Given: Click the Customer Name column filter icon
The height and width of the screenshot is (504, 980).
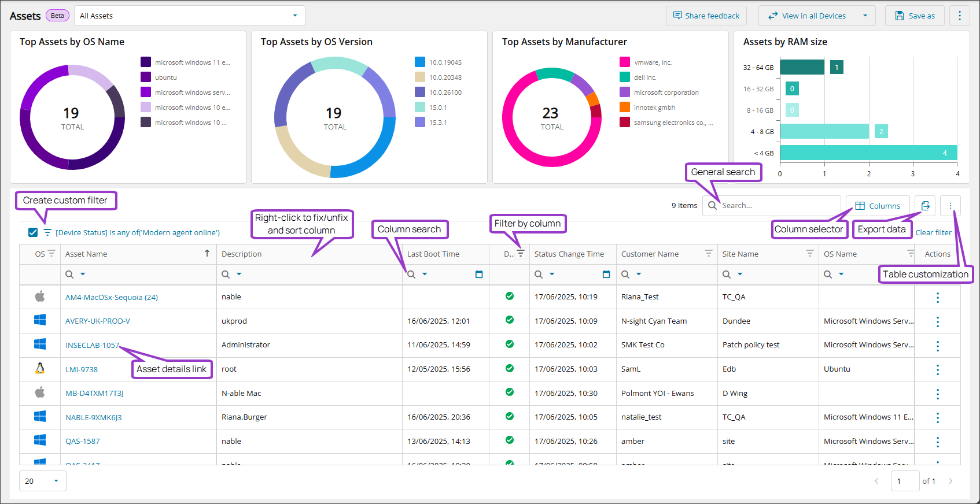Looking at the screenshot, I should [x=708, y=254].
